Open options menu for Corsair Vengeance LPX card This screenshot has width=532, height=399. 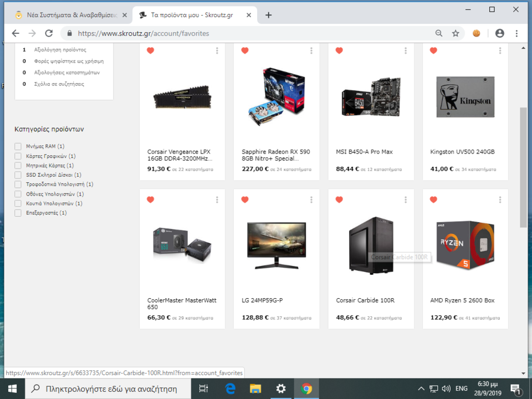[x=217, y=50]
